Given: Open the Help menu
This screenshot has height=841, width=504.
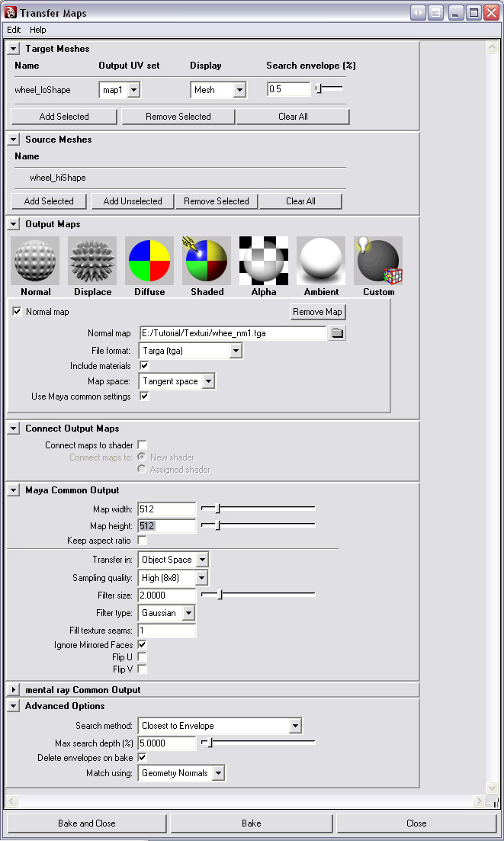Looking at the screenshot, I should [38, 30].
